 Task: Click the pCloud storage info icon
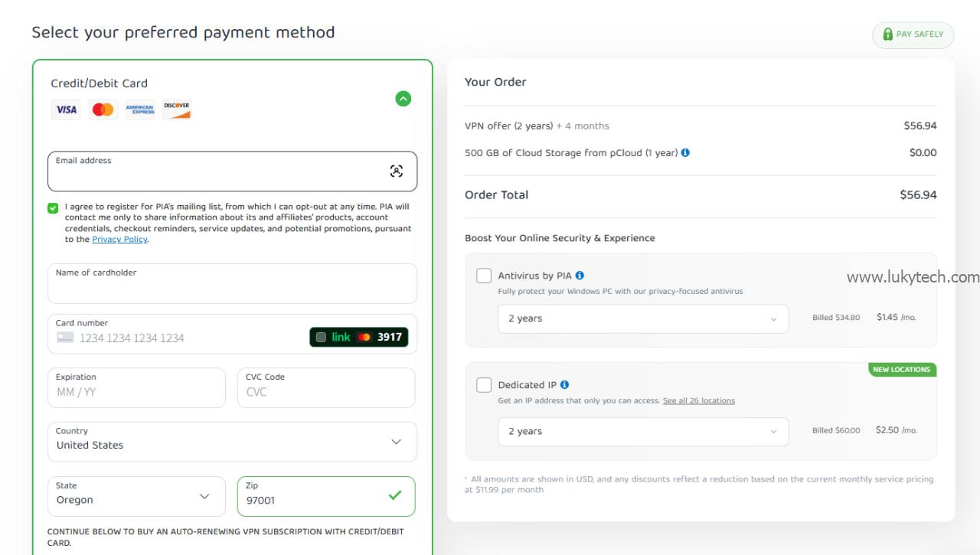tap(685, 152)
